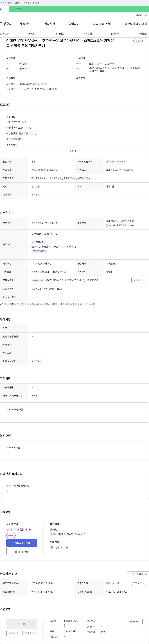Click the info icon next to 주 소정근로시간
The height and width of the screenshot is (644, 149).
tap(48, 234)
